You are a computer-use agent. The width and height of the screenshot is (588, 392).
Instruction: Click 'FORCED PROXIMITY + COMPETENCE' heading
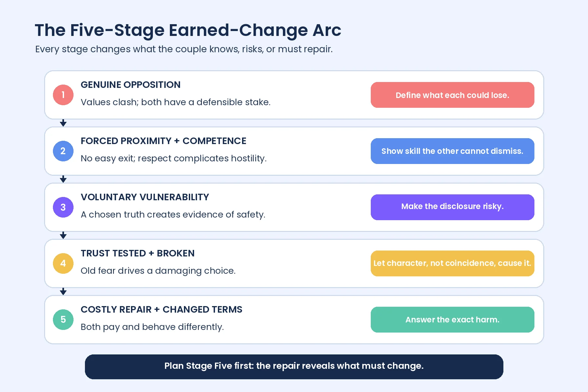(x=163, y=141)
